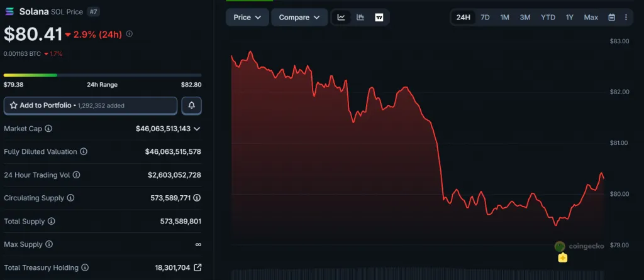
Task: Click the 0.001163 BTC value
Action: coord(22,54)
